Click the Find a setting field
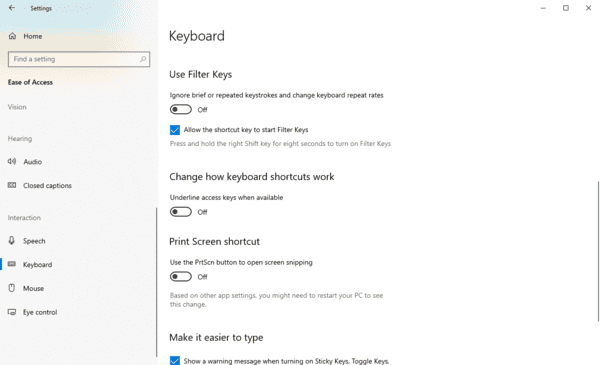 79,59
